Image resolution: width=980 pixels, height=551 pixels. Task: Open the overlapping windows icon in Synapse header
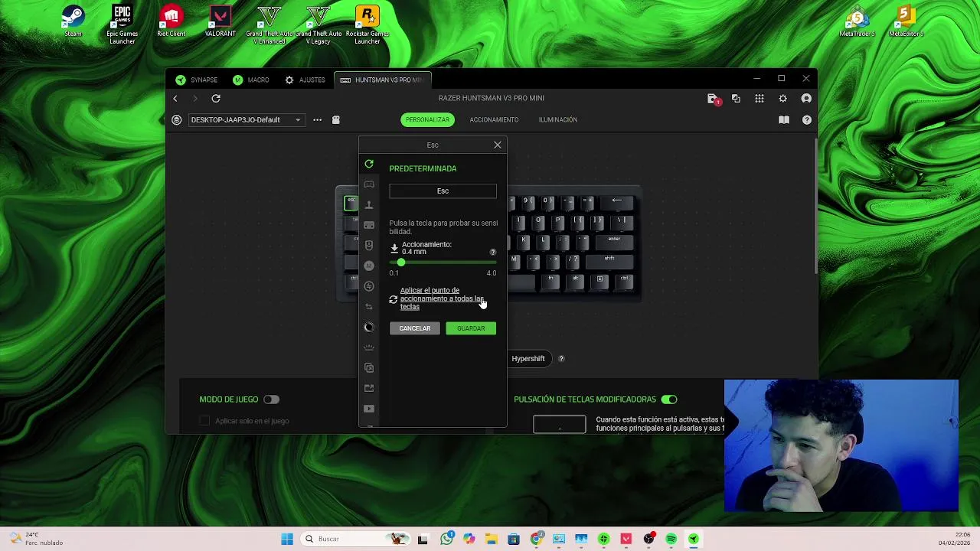coord(736,98)
